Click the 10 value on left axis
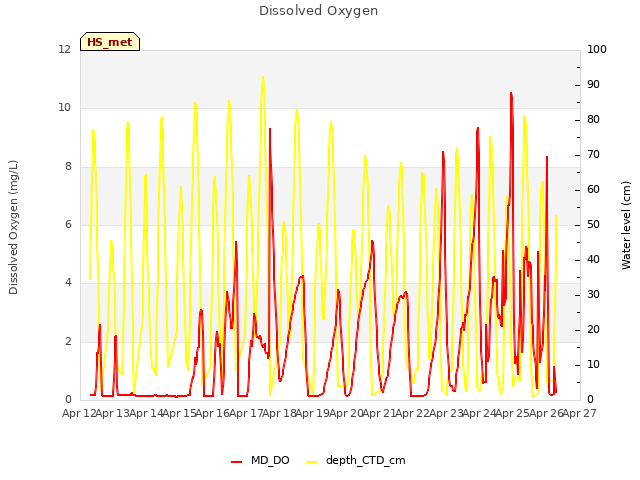The height and width of the screenshot is (480, 640). 64,108
